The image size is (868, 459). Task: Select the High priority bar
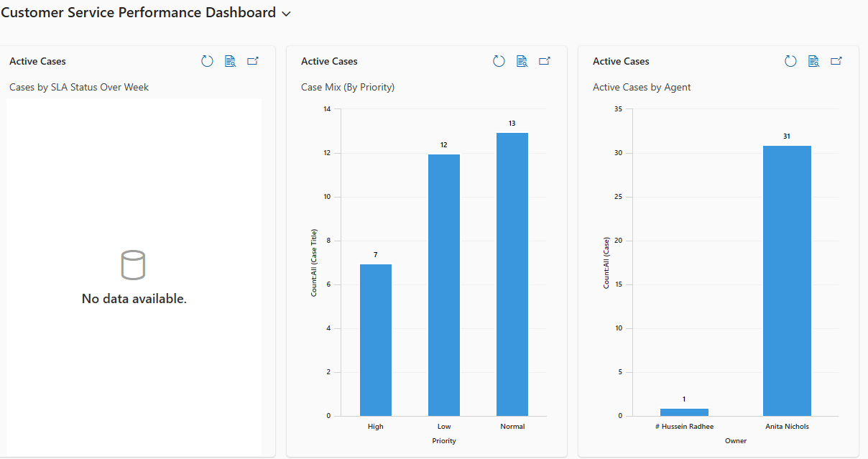pos(376,340)
